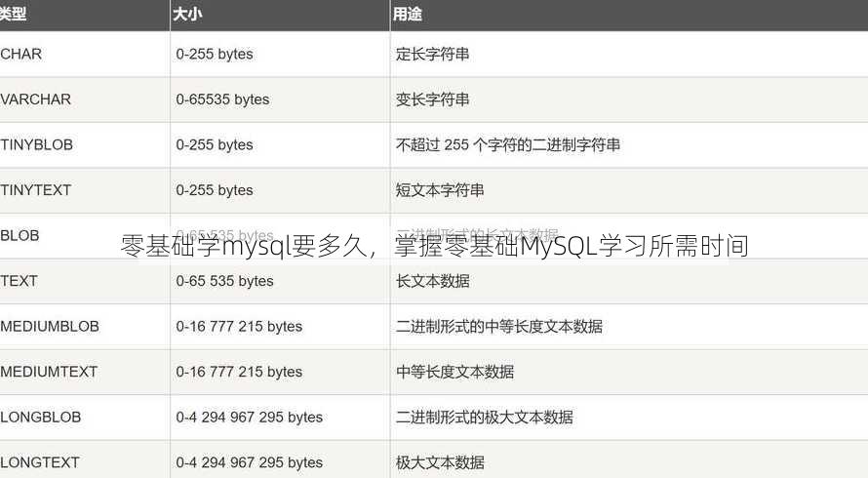
Task: Click the 0-255 bytes size in CHAR row
Action: pos(215,55)
